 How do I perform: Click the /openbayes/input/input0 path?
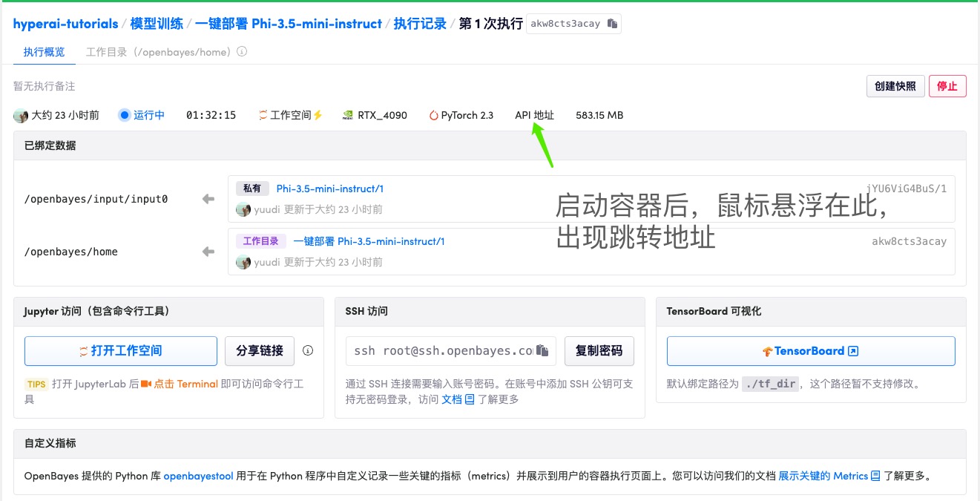pyautogui.click(x=96, y=199)
